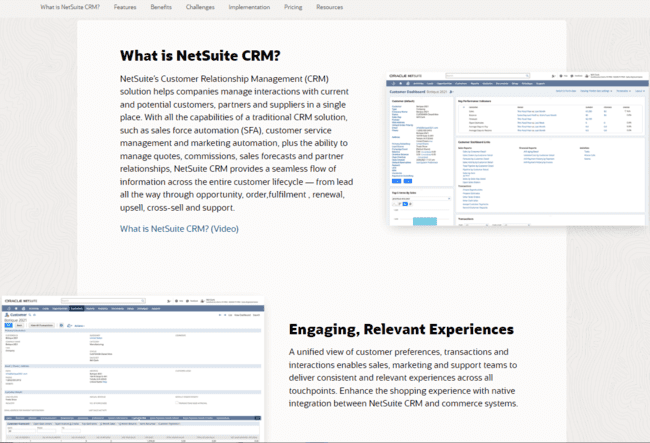Click the Customer record screenshot image
Image resolution: width=650 pixels, height=443 pixels.
click(x=133, y=369)
